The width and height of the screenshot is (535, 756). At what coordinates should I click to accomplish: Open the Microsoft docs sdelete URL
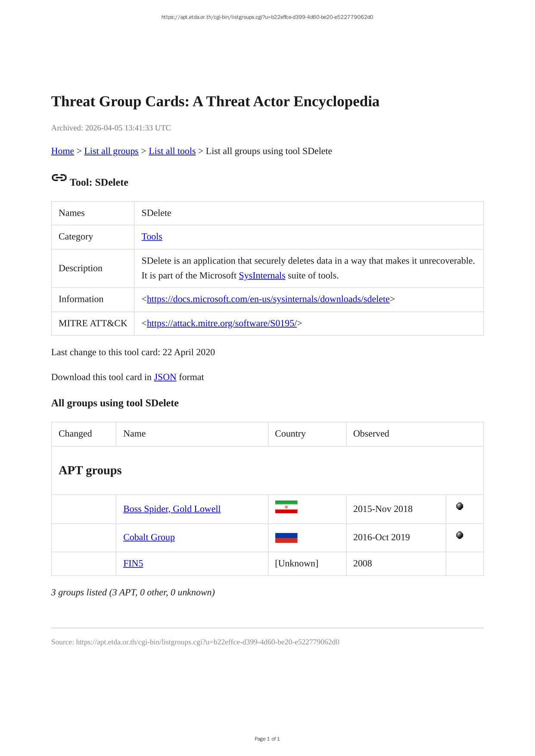[268, 299]
